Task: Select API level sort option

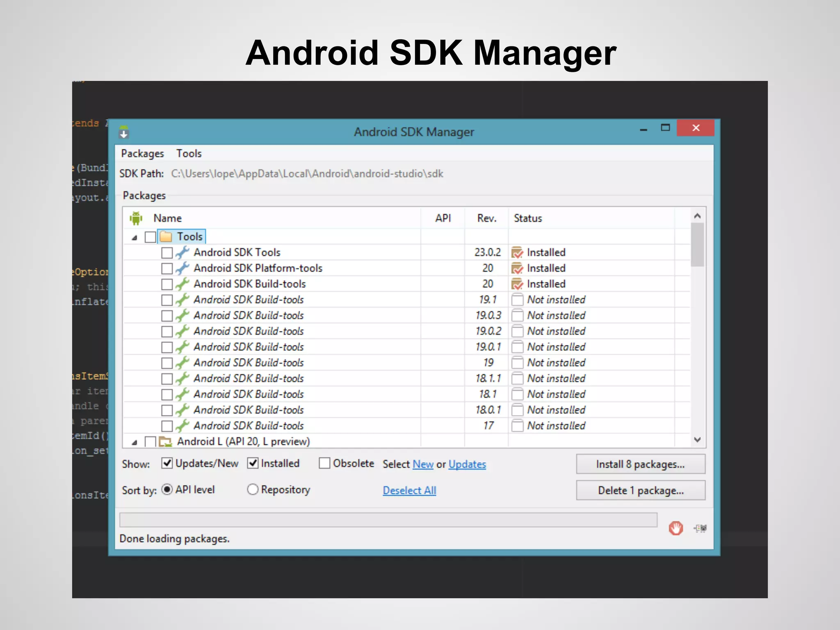Action: tap(167, 489)
